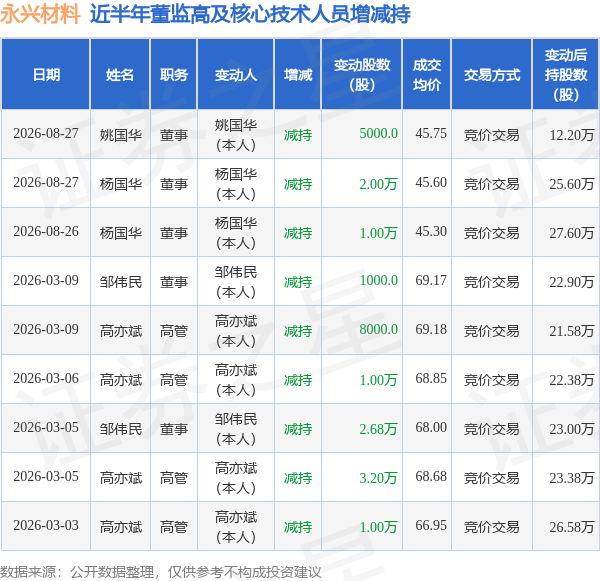This screenshot has height=581, width=600.
Task: Click the 数据来源 footer note
Action: [161, 572]
